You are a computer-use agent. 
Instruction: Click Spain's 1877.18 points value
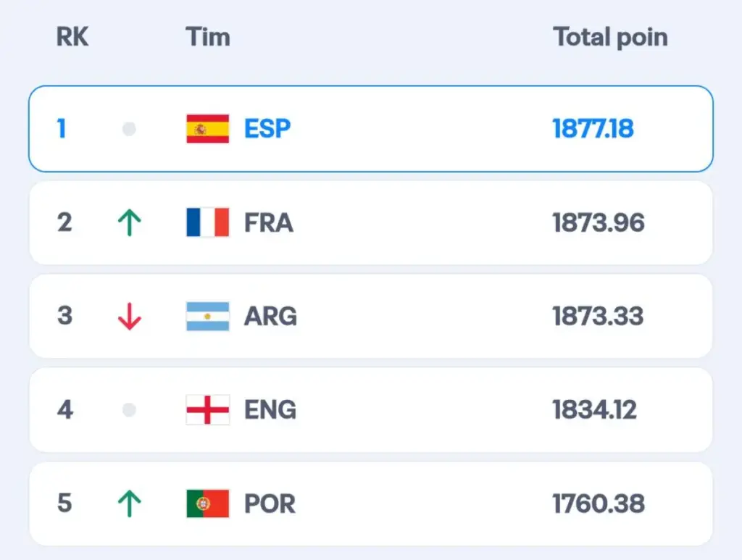[x=593, y=129]
